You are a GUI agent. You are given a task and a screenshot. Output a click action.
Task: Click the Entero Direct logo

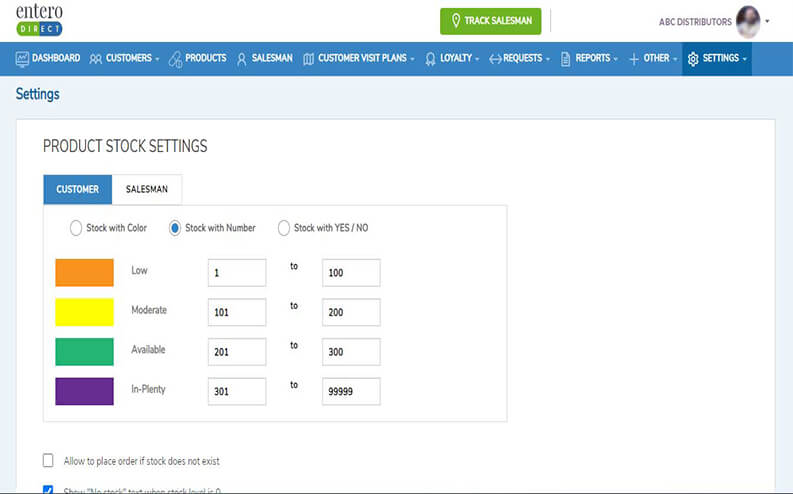pos(40,20)
